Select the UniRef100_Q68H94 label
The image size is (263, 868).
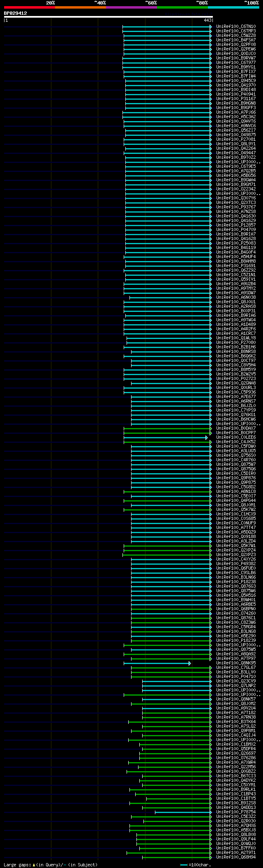(236, 857)
